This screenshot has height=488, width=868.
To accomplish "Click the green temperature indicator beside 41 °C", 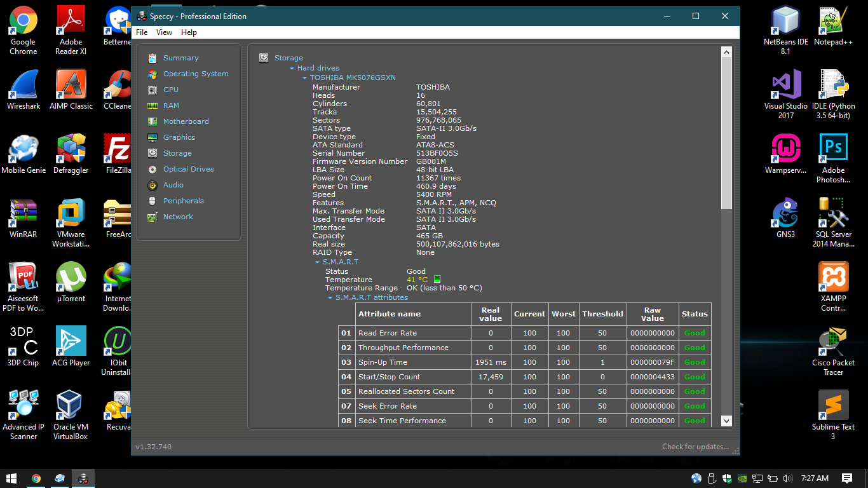I will click(x=437, y=279).
